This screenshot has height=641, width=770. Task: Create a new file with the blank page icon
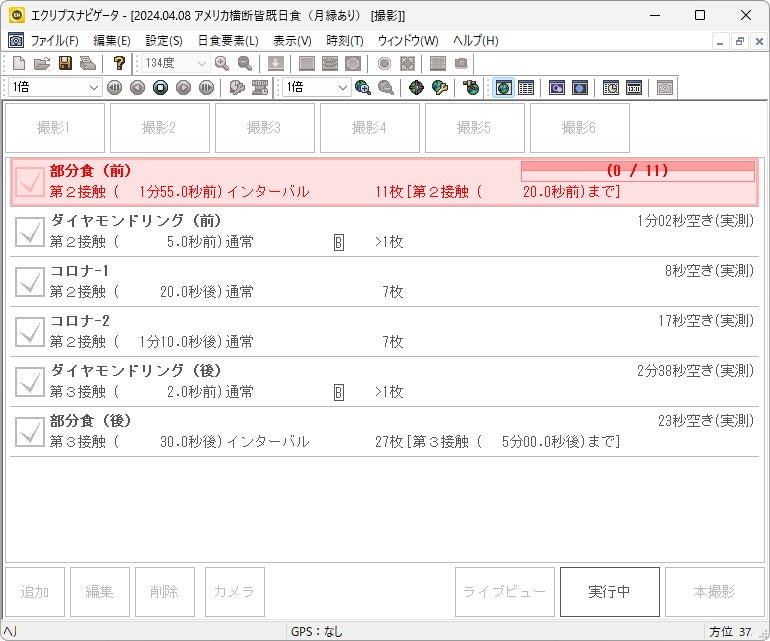tap(19, 63)
